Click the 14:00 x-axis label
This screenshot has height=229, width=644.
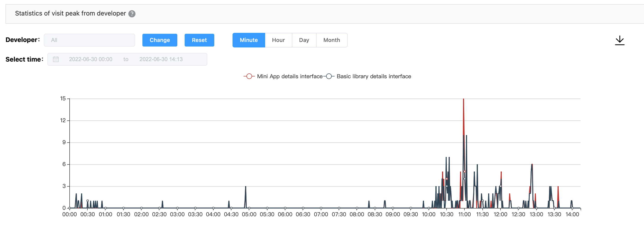tap(572, 214)
